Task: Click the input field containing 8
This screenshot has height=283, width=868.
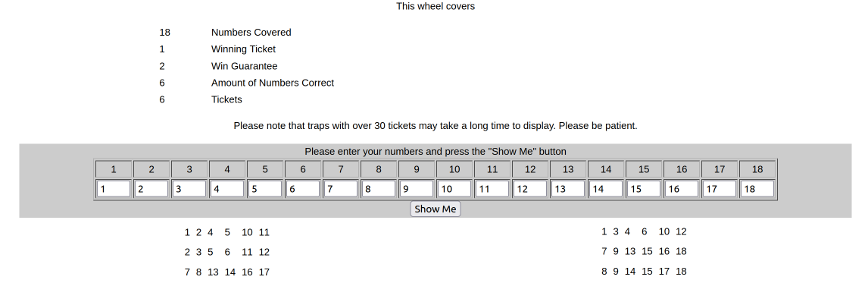Action: (x=379, y=189)
